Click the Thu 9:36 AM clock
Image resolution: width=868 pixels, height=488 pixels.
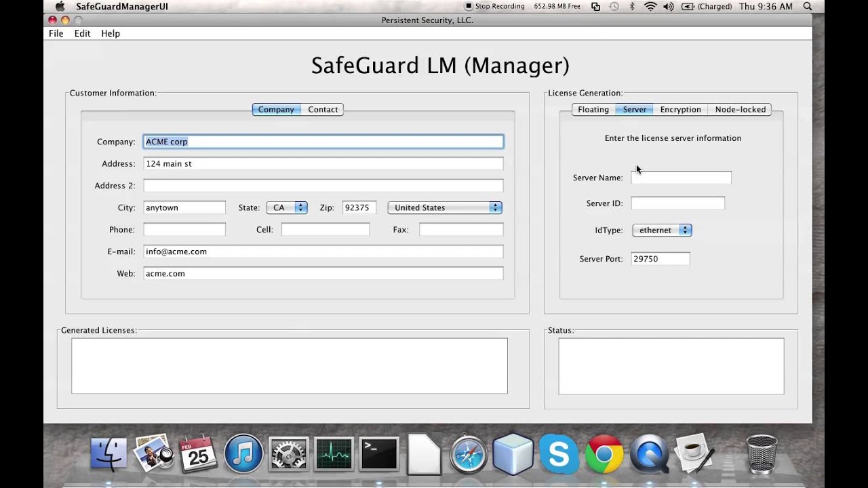click(x=766, y=6)
